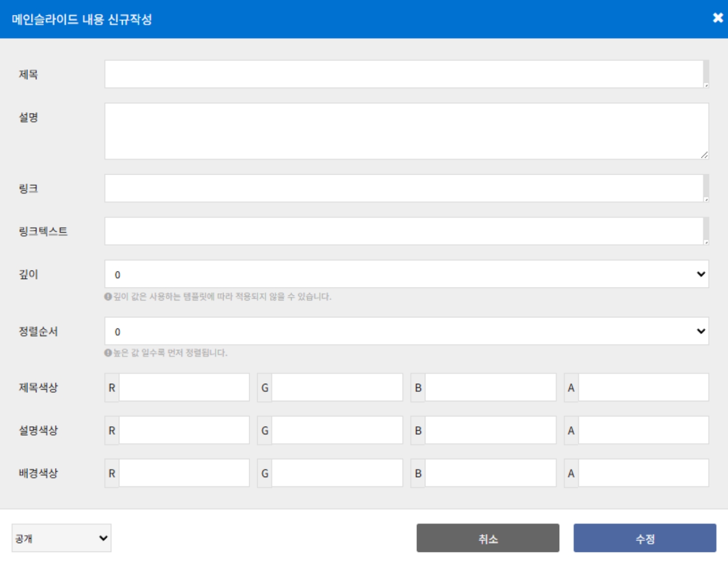Open the 정렬순서 dropdown
728x562 pixels.
coord(406,331)
